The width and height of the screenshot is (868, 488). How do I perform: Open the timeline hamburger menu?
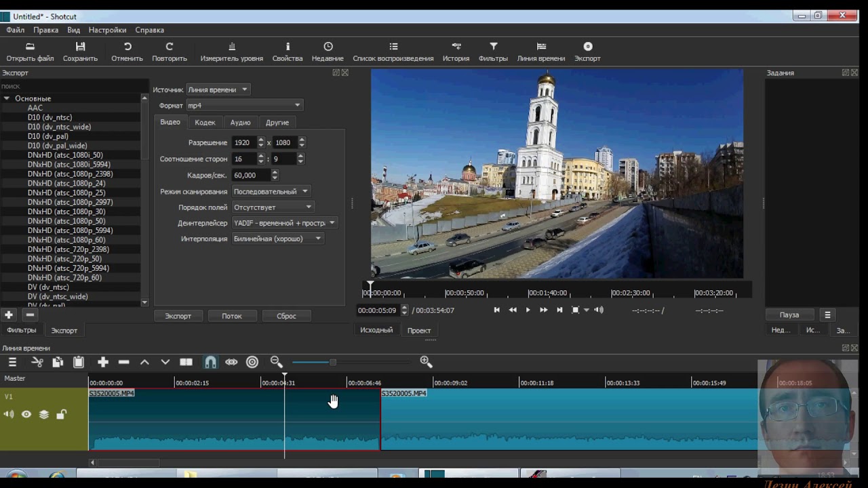(x=12, y=362)
